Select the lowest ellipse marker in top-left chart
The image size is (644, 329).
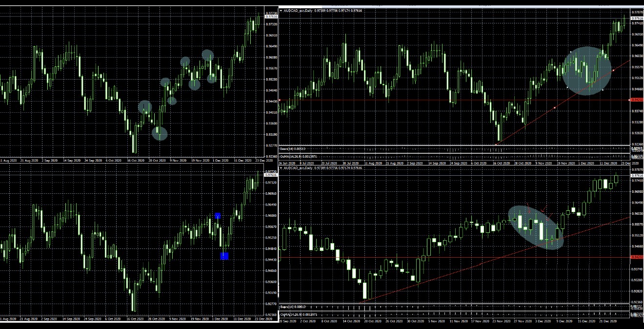160,133
